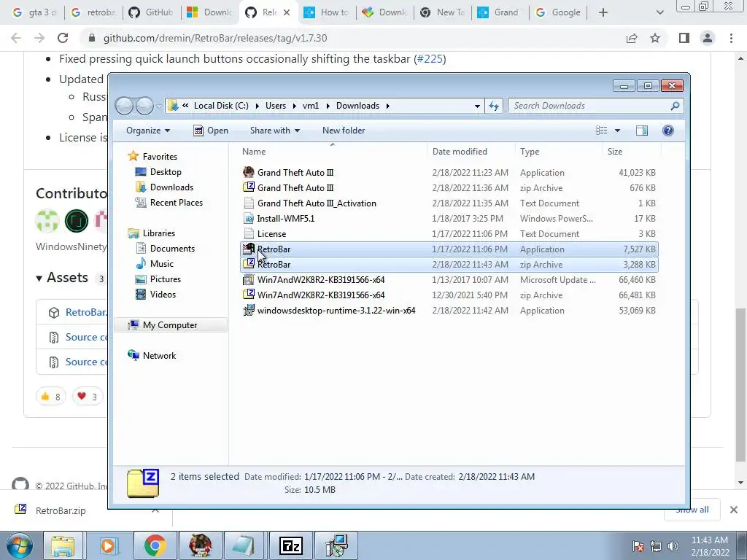This screenshot has width=747, height=560.
Task: Toggle the Explorer preview pane icon
Action: (x=642, y=131)
